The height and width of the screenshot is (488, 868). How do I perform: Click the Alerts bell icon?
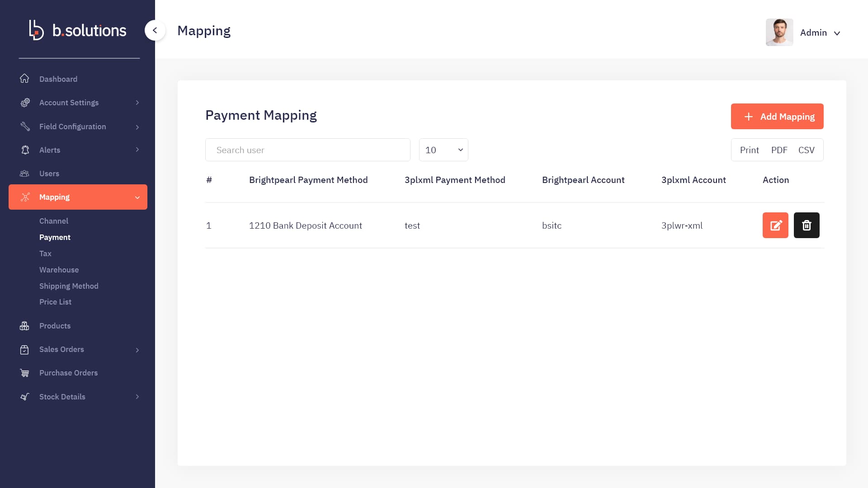pyautogui.click(x=25, y=150)
